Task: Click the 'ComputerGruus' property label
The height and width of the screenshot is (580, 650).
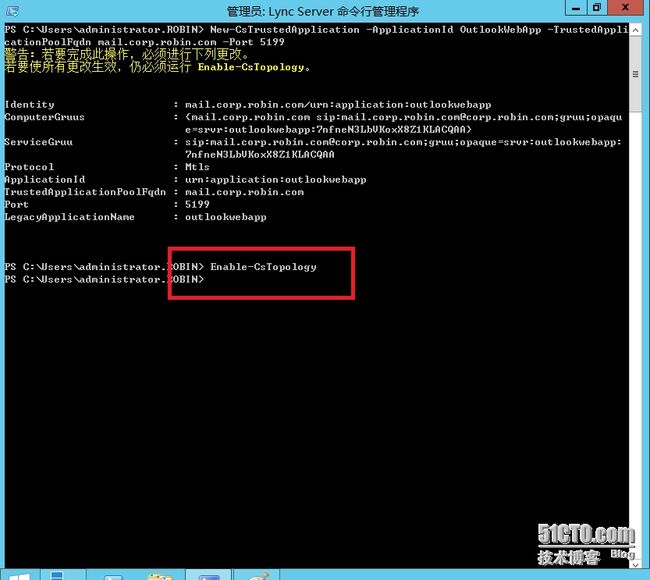Action: tap(44, 117)
